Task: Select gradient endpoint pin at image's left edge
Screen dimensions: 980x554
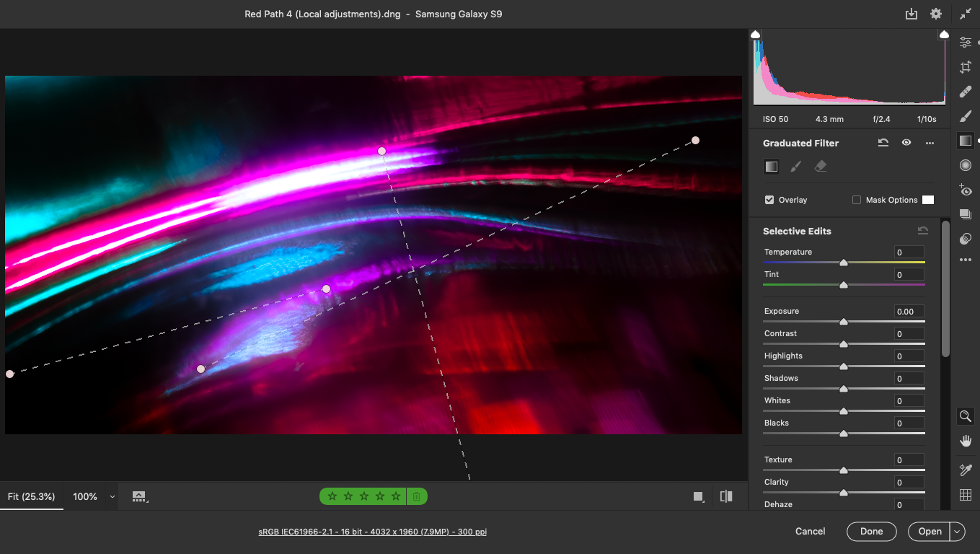Action: pyautogui.click(x=9, y=374)
